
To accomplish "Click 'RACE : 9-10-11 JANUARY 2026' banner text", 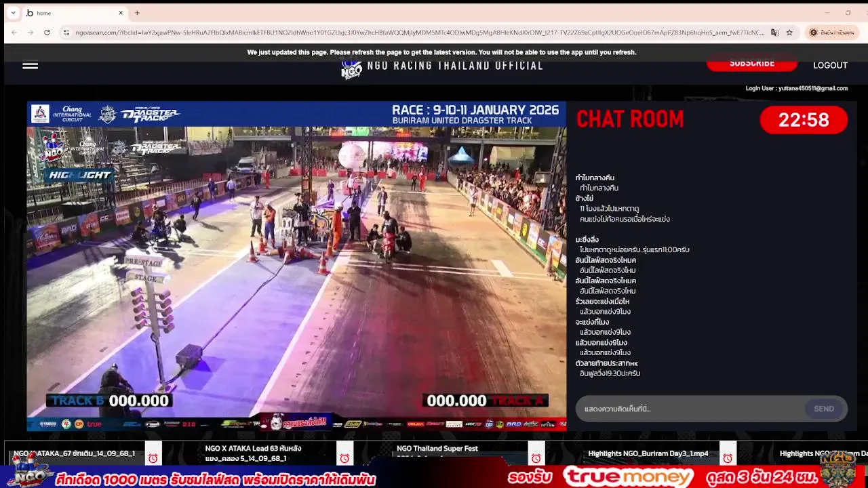I will (x=475, y=110).
